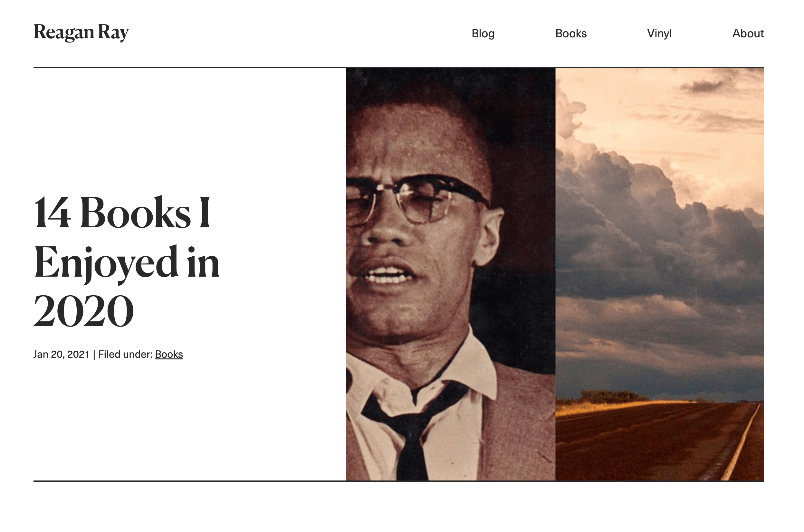This screenshot has width=804, height=532.
Task: Visit the About page
Action: click(x=748, y=33)
